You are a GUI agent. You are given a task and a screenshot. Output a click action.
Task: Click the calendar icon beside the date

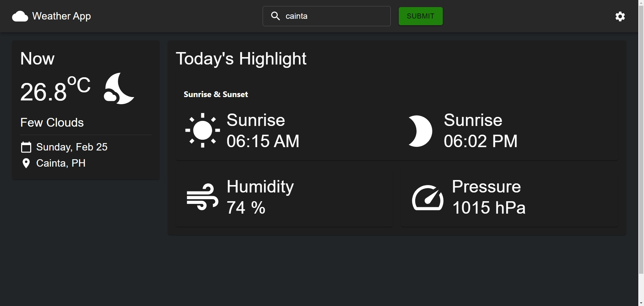pyautogui.click(x=26, y=147)
